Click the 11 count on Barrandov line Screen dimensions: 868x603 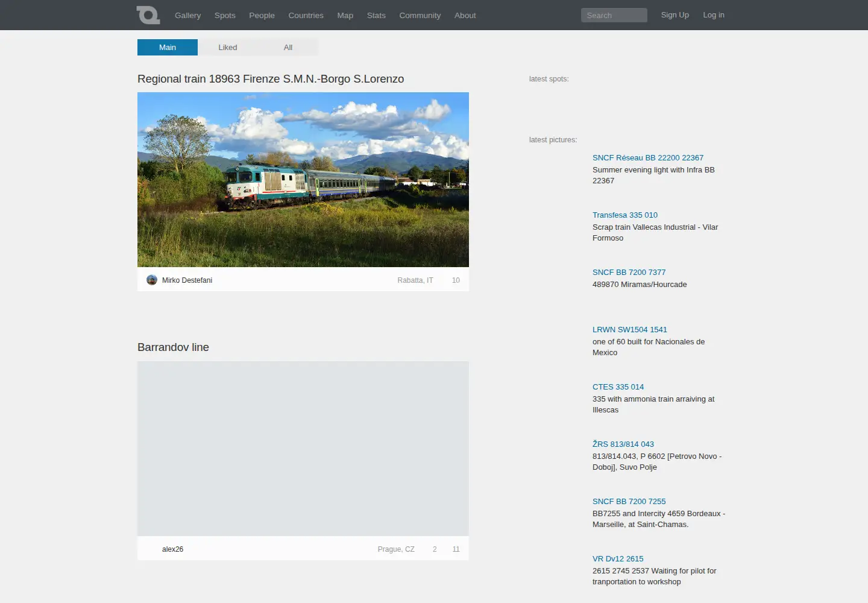tap(456, 549)
